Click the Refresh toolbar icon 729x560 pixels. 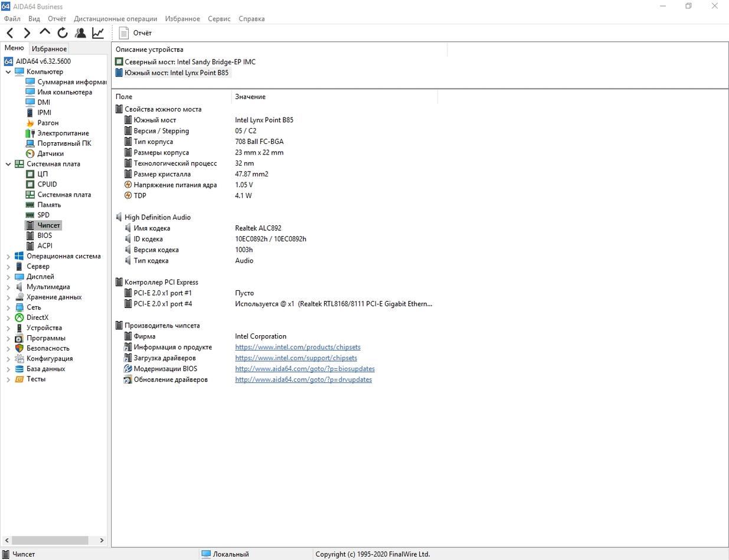(63, 33)
